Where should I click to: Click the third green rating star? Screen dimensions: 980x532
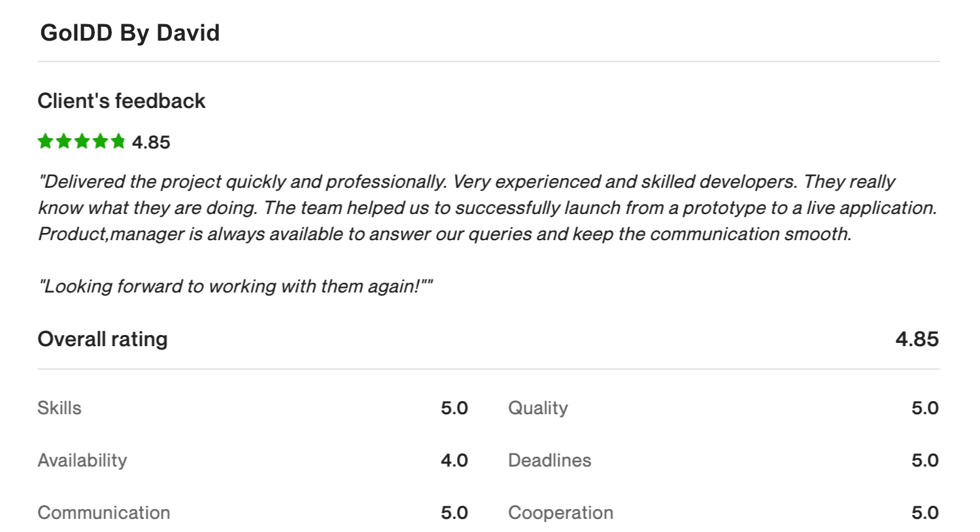coord(82,141)
